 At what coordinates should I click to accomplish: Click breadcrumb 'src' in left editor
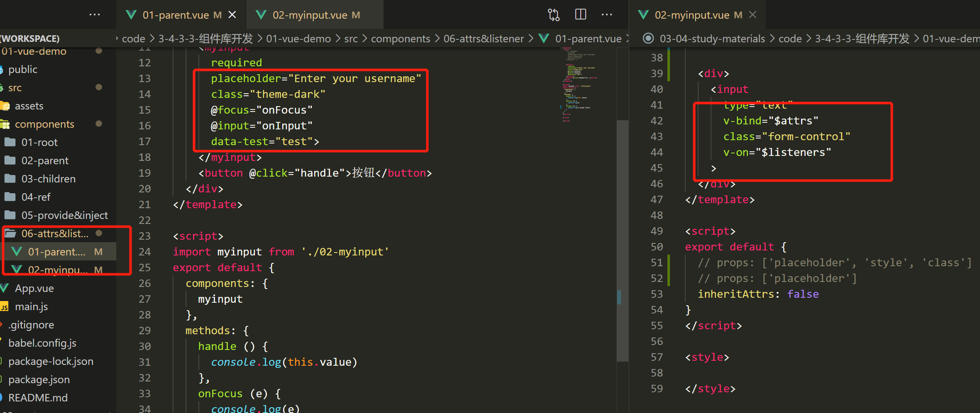coord(351,39)
